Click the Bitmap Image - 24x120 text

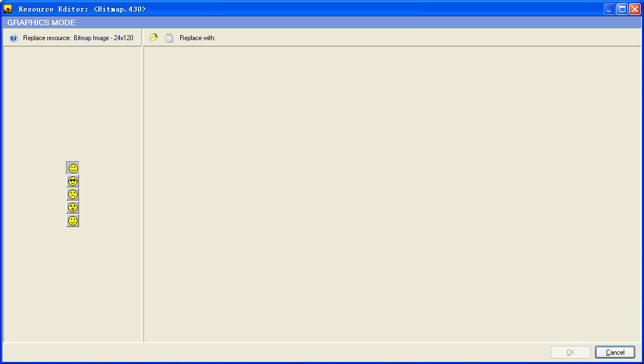(103, 38)
